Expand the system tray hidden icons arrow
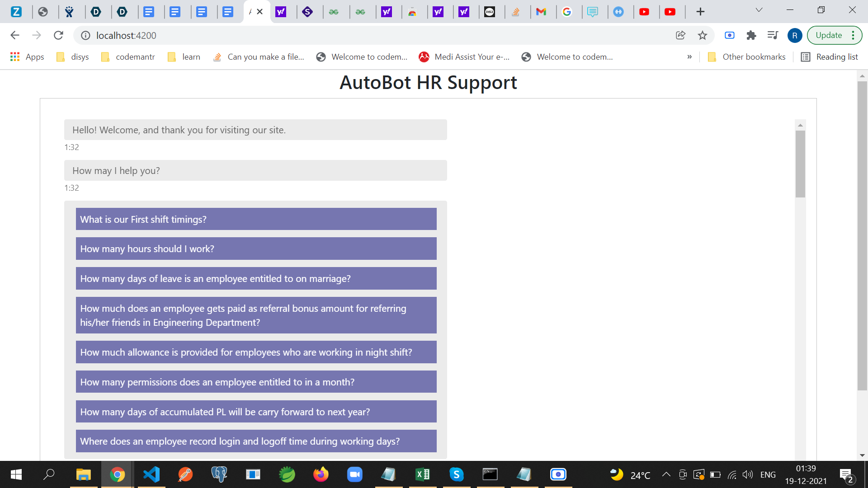The image size is (868, 488). [x=666, y=474]
